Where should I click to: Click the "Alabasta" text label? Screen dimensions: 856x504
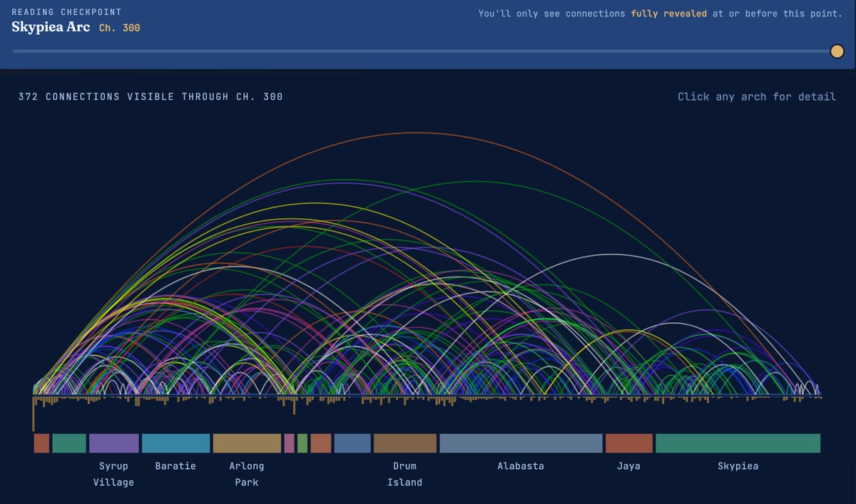click(x=521, y=466)
